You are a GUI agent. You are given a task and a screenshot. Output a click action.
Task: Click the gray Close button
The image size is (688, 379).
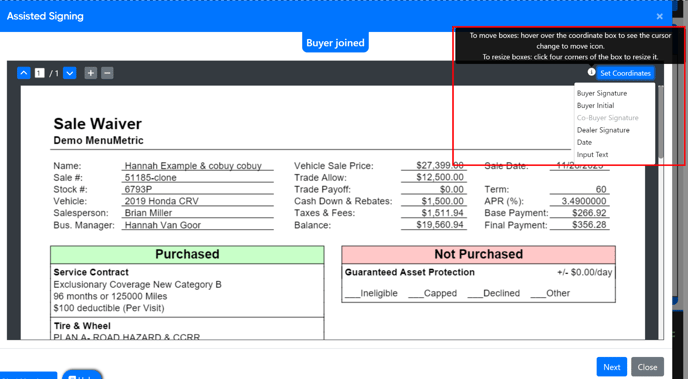(x=647, y=367)
